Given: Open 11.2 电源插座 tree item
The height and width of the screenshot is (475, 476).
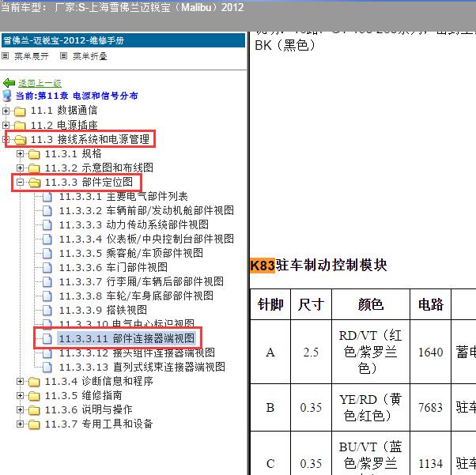Looking at the screenshot, I should point(64,125).
